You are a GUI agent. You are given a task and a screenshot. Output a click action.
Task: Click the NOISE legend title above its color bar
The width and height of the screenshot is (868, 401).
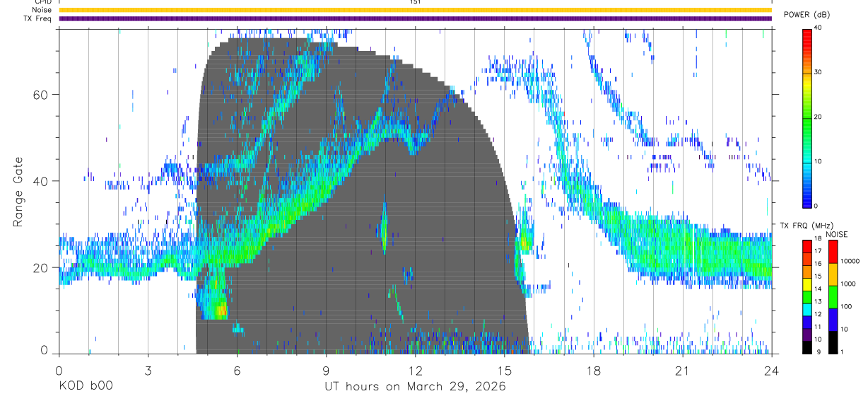836,233
